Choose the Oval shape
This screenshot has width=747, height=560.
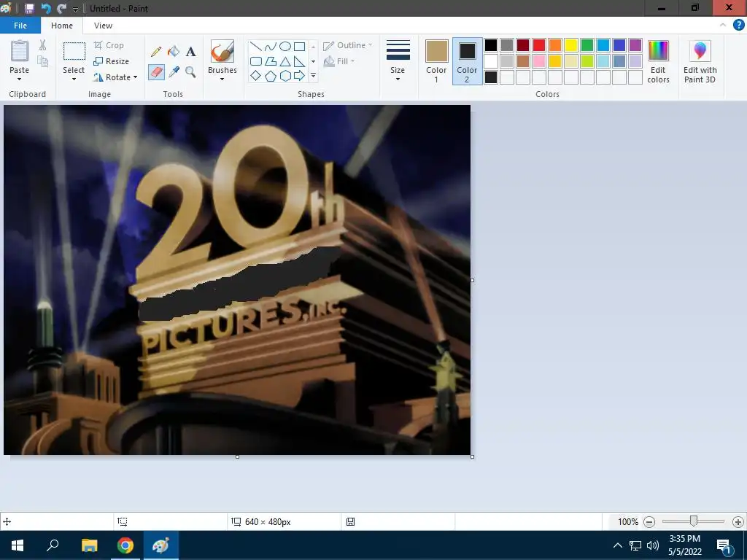(285, 47)
